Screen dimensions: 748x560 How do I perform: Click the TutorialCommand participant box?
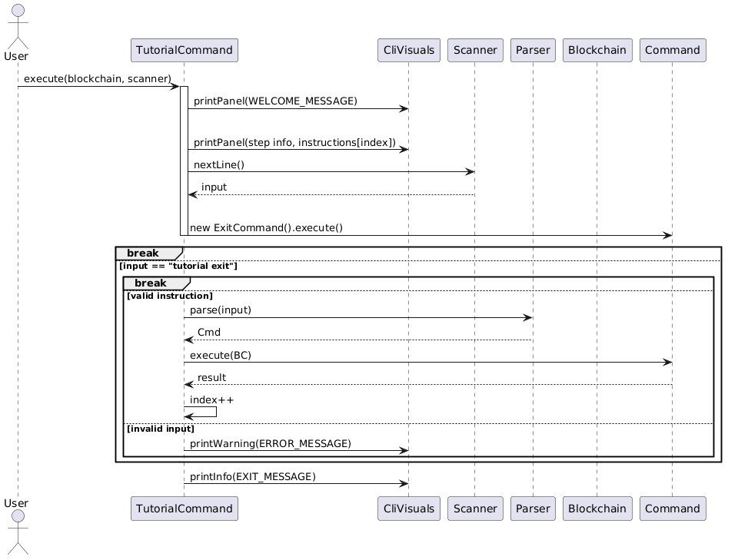point(184,50)
